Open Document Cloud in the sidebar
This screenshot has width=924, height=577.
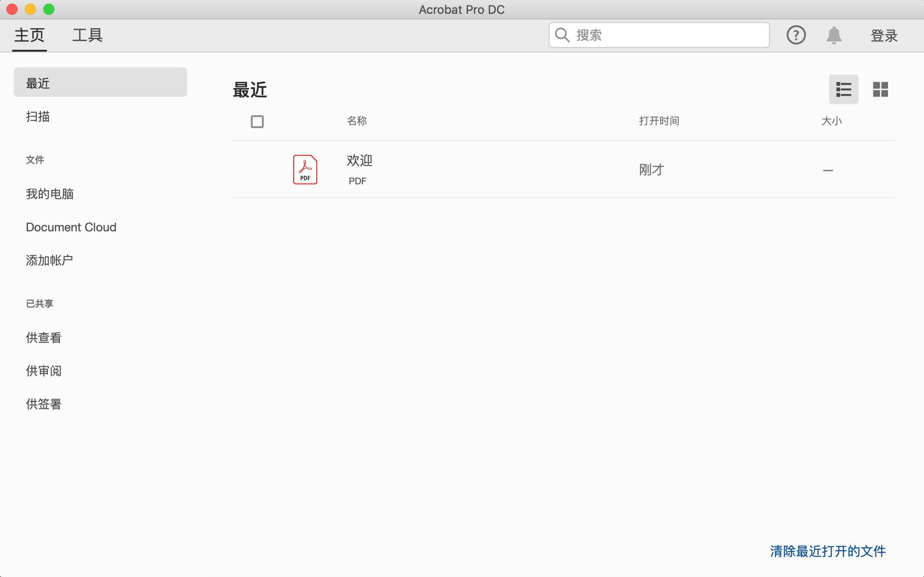coord(71,227)
